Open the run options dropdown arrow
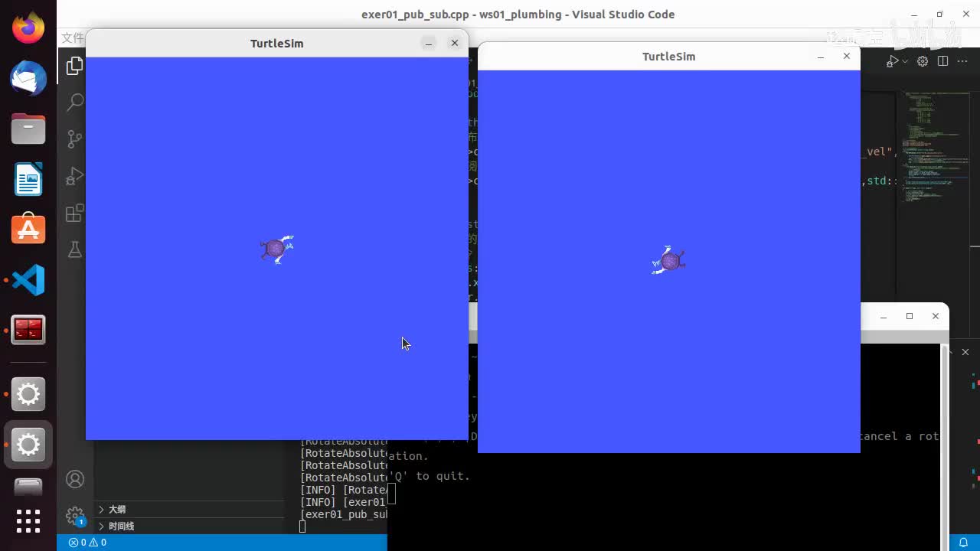Image resolution: width=980 pixels, height=551 pixels. tap(905, 61)
